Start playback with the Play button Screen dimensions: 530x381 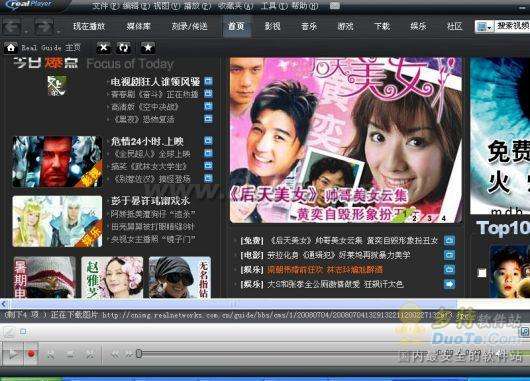point(13,354)
